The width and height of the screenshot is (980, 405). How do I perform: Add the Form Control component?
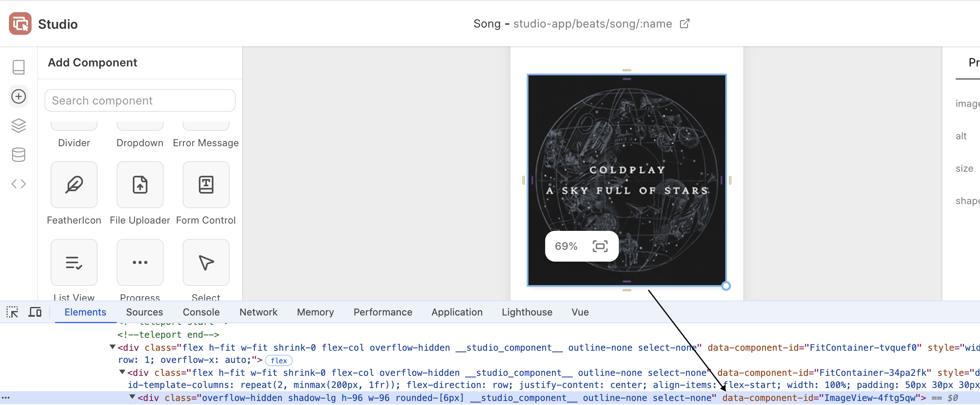pyautogui.click(x=206, y=185)
